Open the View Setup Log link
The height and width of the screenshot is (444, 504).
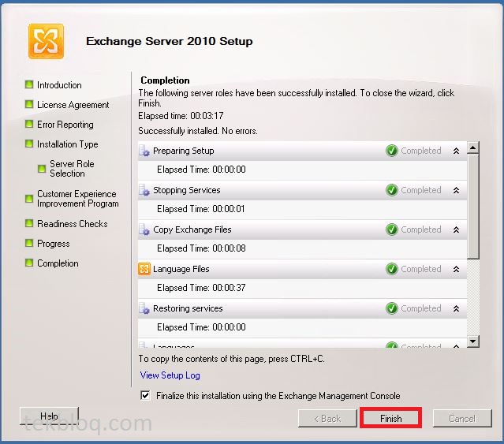pos(170,375)
